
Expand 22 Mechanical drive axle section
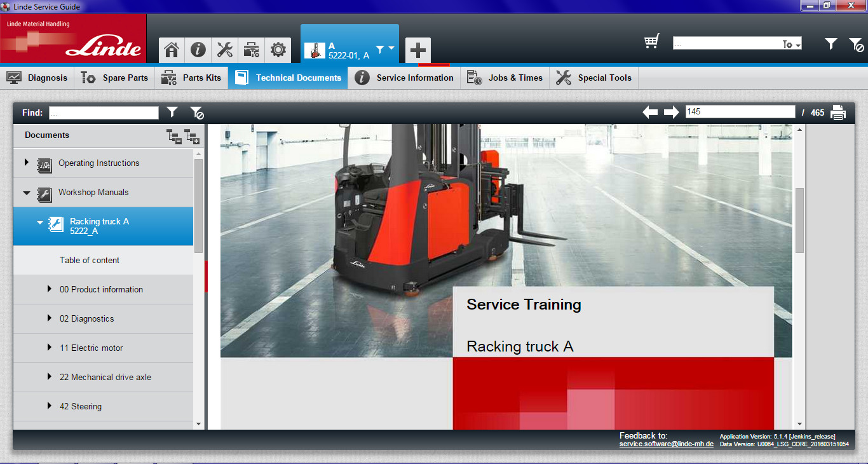pyautogui.click(x=50, y=377)
